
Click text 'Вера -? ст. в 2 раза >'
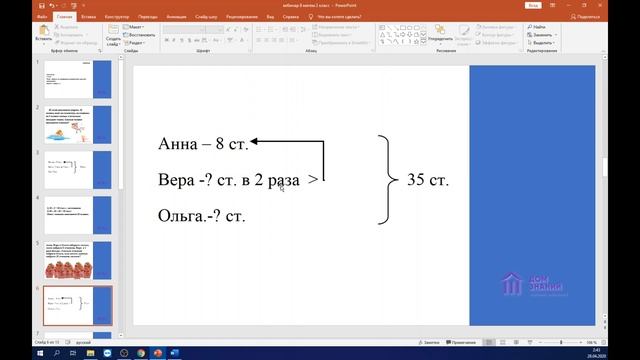click(x=238, y=180)
